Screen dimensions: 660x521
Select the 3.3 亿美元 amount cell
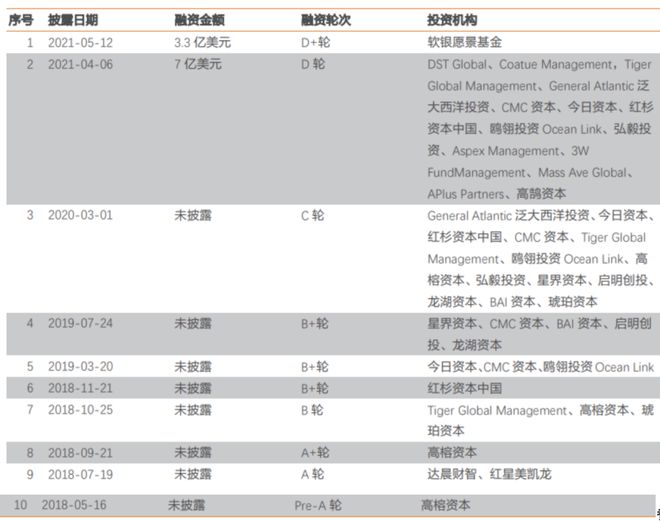click(202, 43)
